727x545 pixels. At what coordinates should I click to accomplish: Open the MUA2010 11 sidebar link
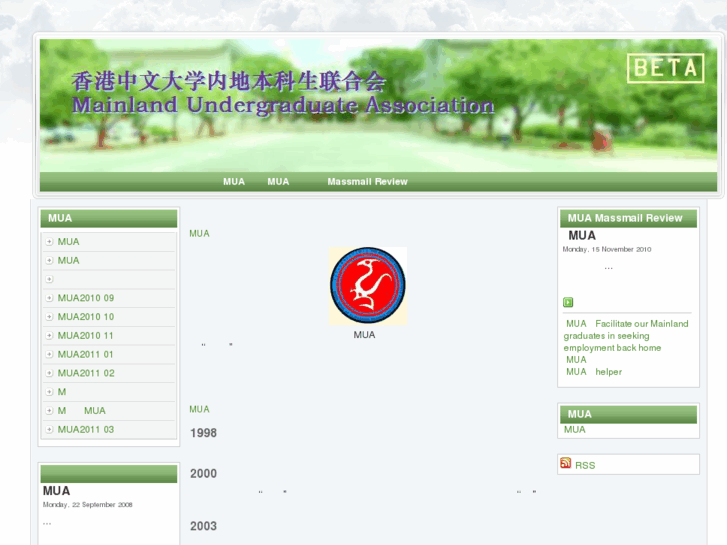pos(85,335)
